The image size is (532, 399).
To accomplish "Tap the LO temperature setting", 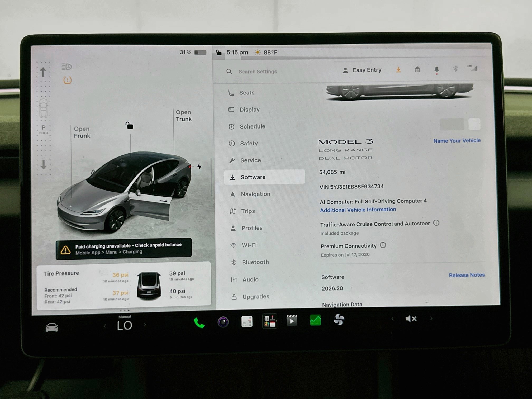I will pos(125,326).
